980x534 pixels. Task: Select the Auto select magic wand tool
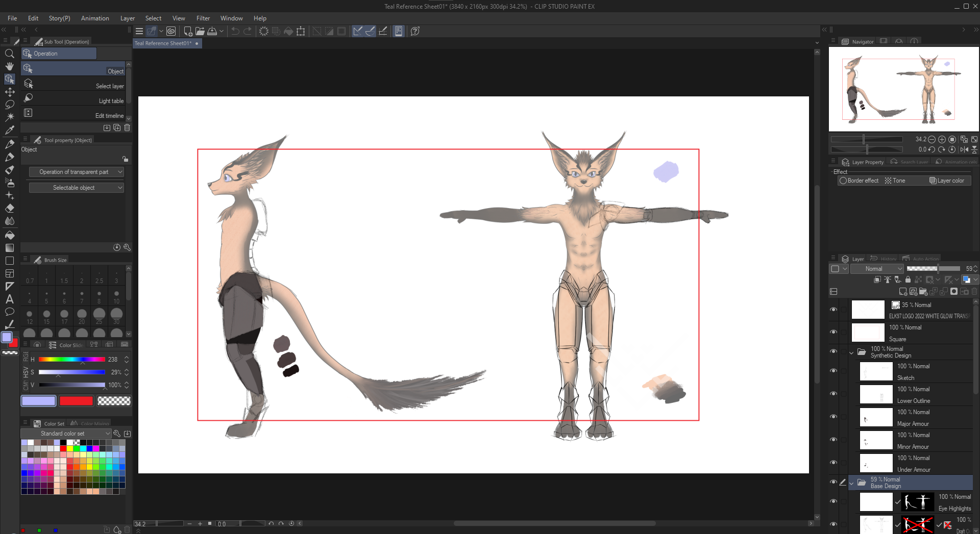click(9, 117)
